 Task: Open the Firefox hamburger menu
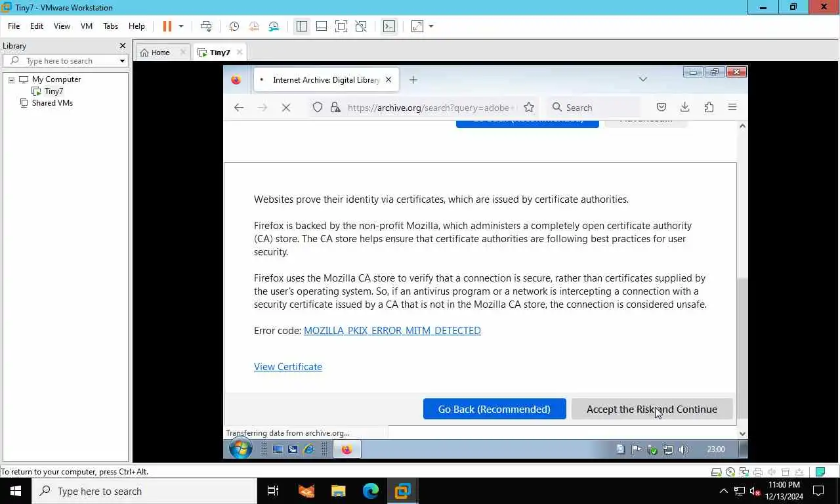pos(732,108)
